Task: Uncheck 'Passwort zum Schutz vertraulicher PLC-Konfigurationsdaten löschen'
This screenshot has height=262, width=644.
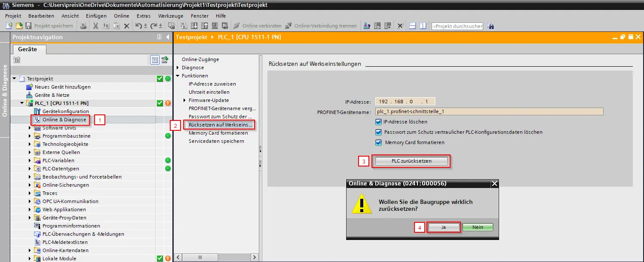Action: click(378, 132)
